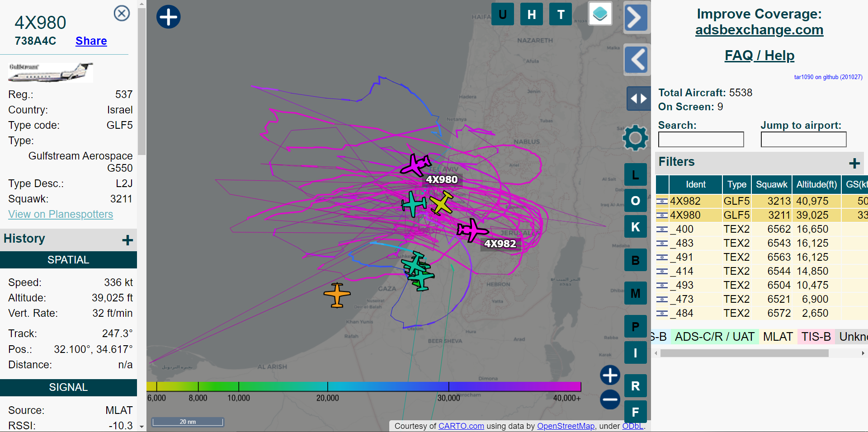
Task: Open the adsbexchange.com link
Action: [759, 30]
